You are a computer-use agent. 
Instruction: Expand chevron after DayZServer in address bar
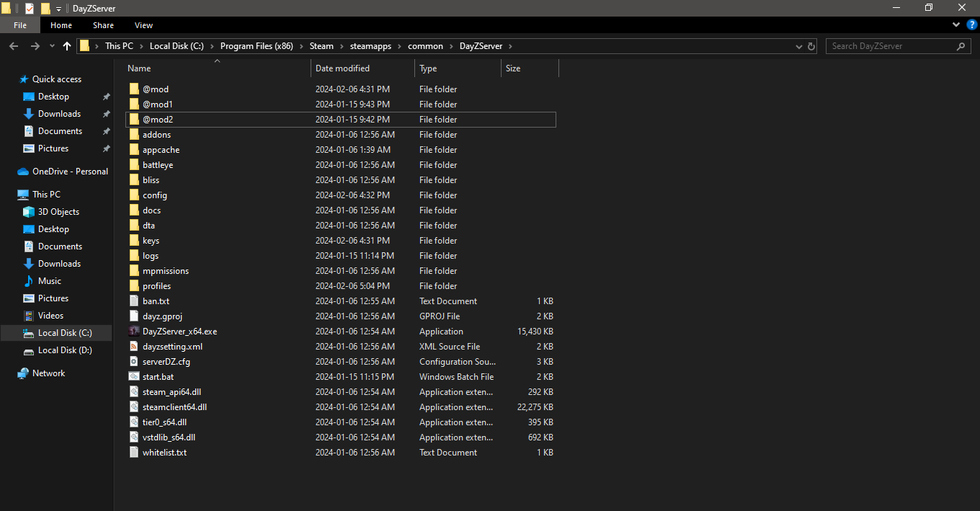coord(510,46)
